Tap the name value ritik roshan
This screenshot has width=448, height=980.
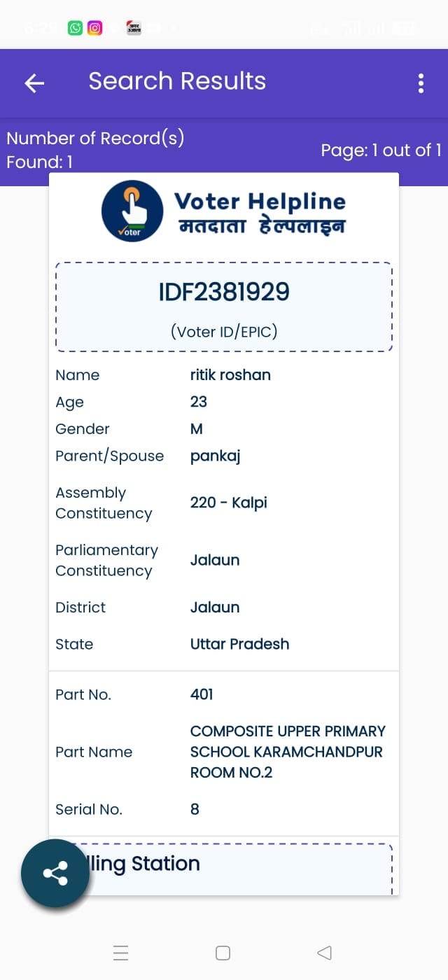tap(230, 374)
